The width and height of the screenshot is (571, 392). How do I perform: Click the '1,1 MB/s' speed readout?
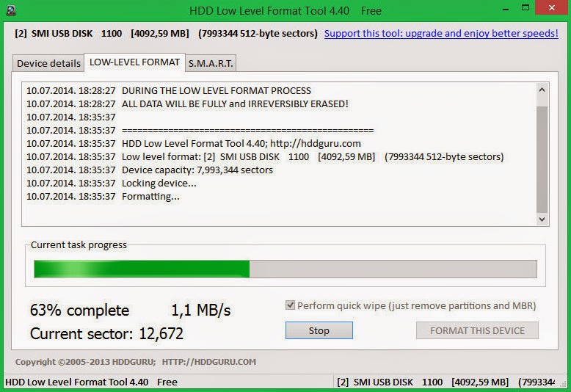(200, 311)
